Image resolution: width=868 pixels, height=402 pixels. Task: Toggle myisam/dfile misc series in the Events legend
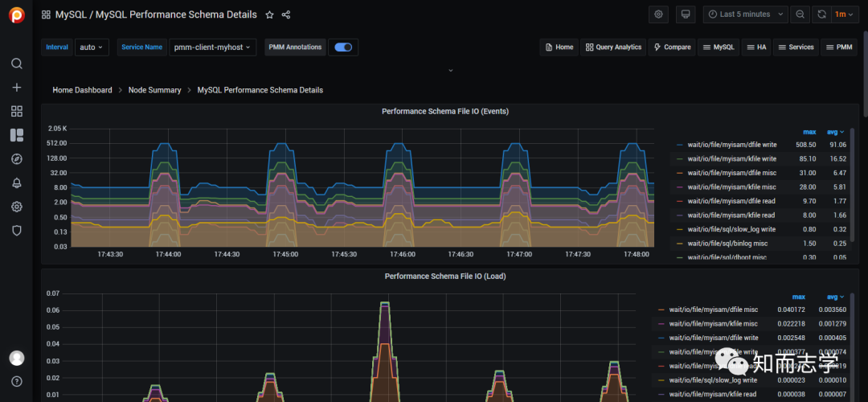tap(732, 173)
